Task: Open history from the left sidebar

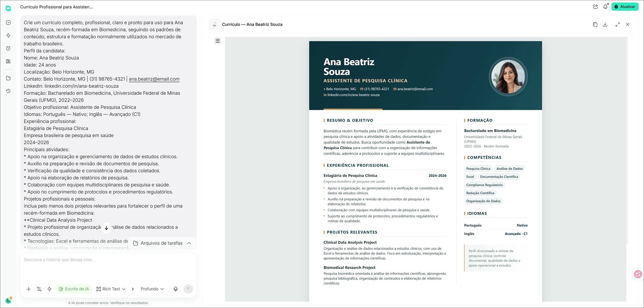Action: pyautogui.click(x=8, y=91)
